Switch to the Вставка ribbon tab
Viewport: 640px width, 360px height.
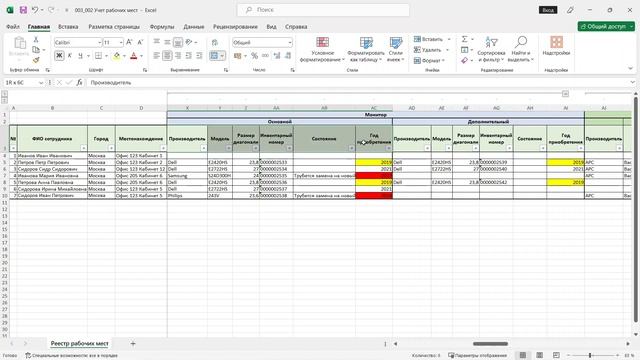click(68, 27)
